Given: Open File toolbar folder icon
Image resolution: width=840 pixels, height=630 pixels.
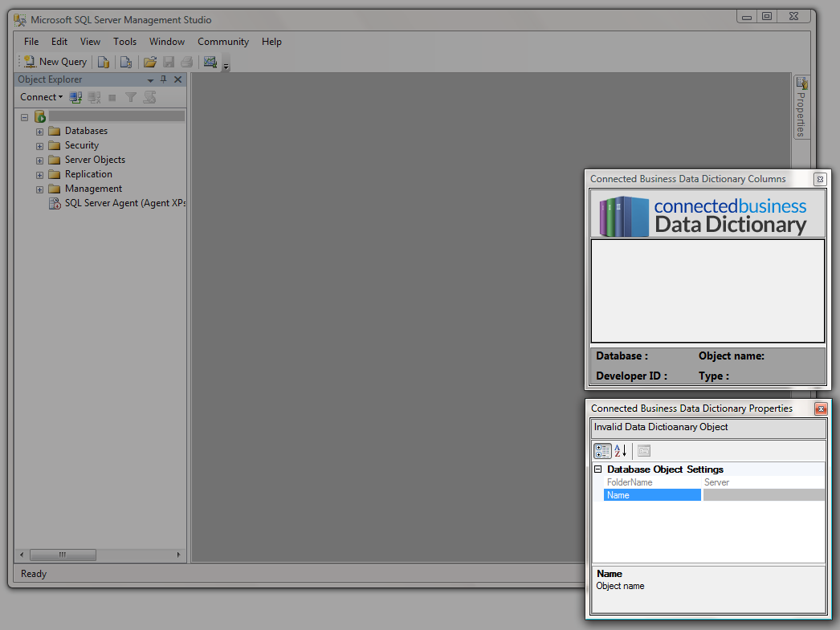Looking at the screenshot, I should coord(149,62).
